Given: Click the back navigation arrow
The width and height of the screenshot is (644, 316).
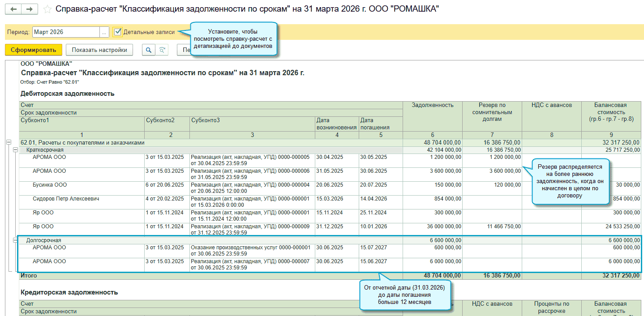Looking at the screenshot, I should [13, 9].
